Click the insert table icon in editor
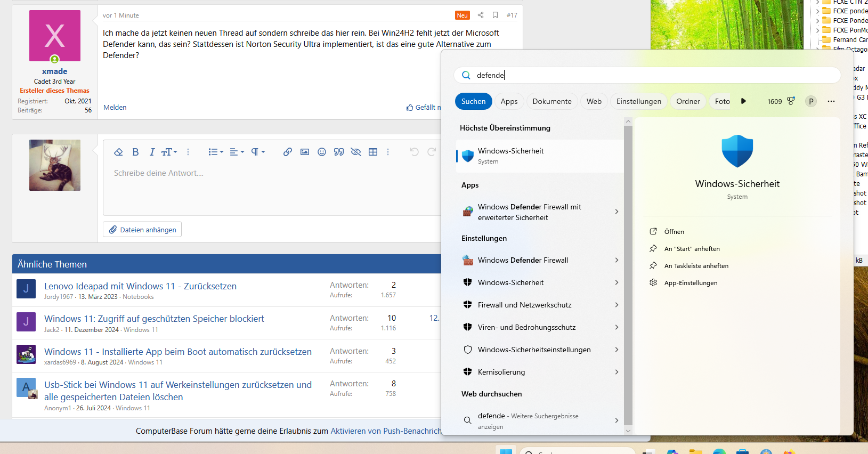The height and width of the screenshot is (454, 868). tap(373, 152)
